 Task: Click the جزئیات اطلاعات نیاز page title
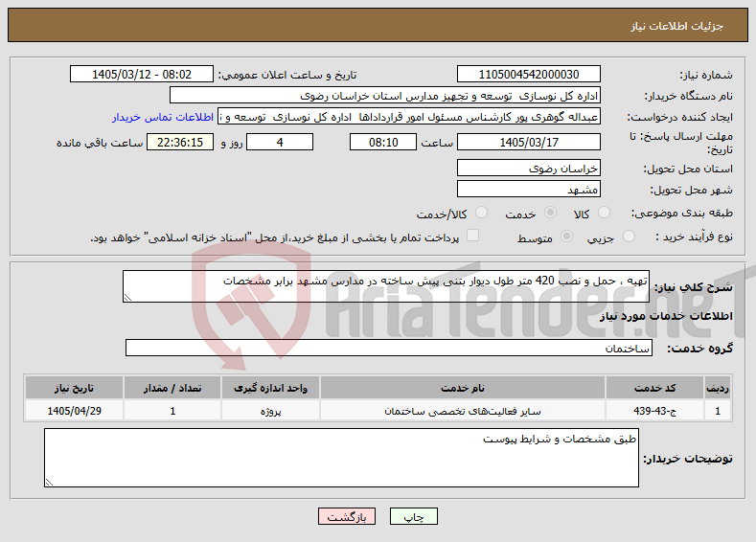coord(676,26)
